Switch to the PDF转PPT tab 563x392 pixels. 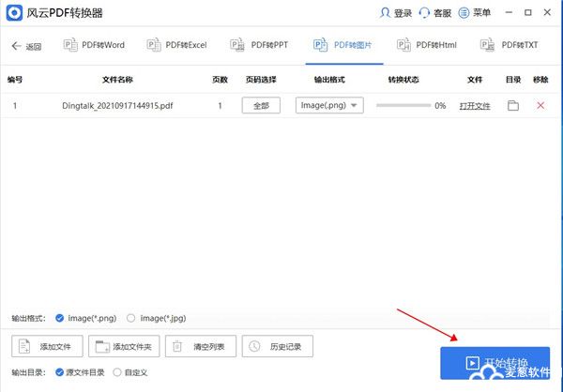click(259, 45)
